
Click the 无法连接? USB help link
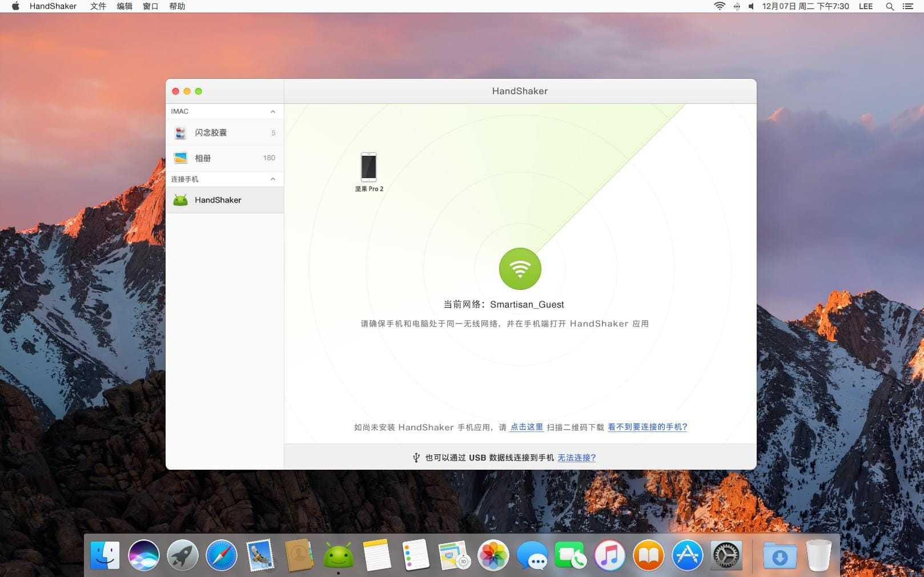576,458
